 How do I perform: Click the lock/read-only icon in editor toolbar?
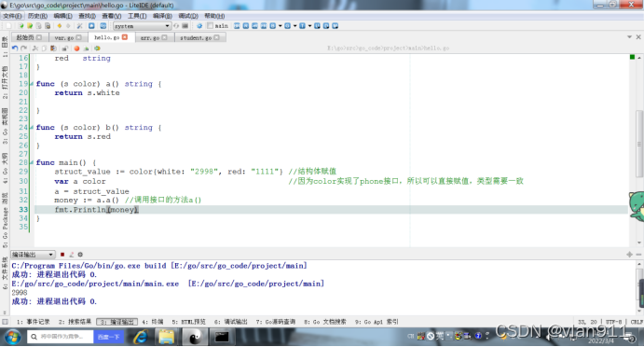[x=64, y=49]
